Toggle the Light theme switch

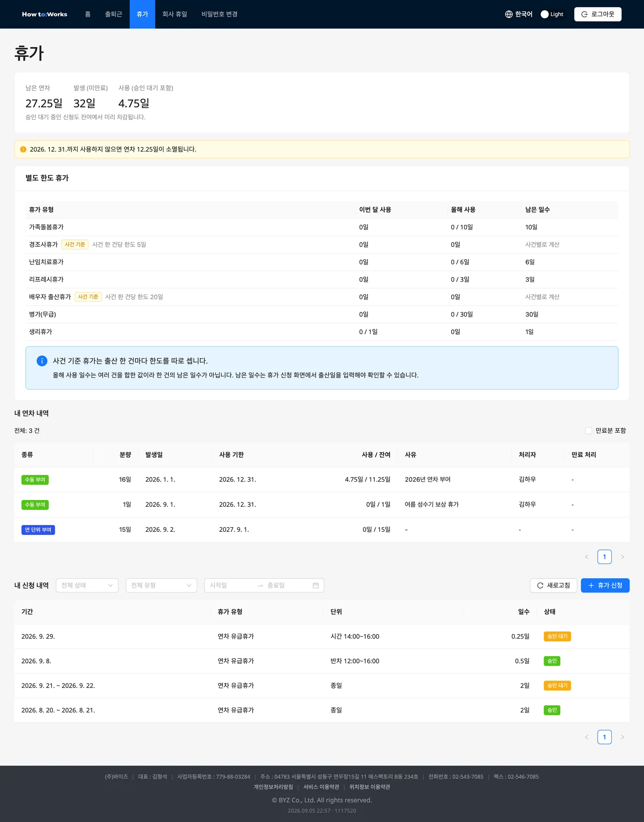point(553,14)
